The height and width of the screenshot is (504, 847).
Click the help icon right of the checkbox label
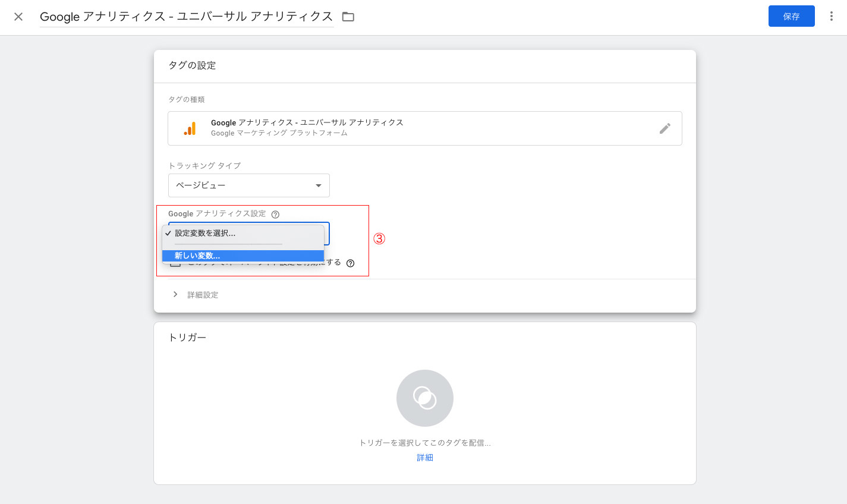(x=350, y=263)
